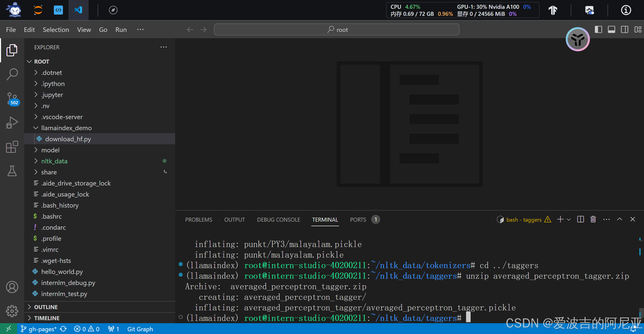This screenshot has width=644, height=334.
Task: Open the Selection menu
Action: click(x=56, y=30)
